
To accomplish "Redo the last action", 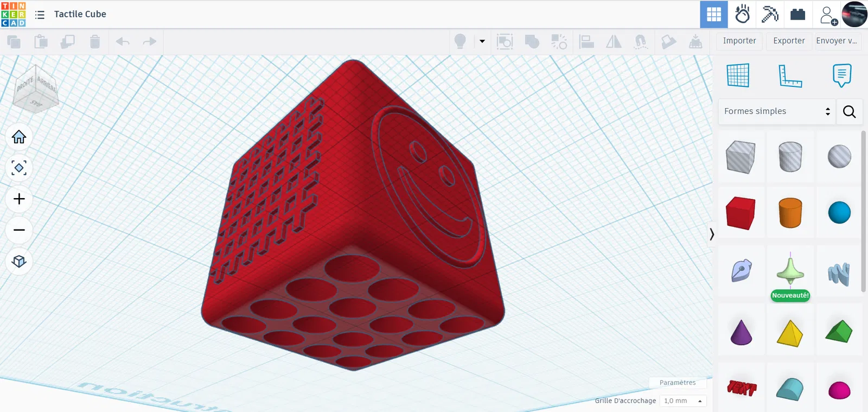I will pyautogui.click(x=149, y=41).
